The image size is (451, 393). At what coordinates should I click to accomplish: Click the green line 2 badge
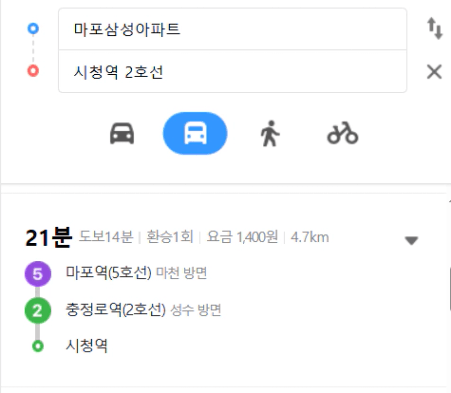(x=38, y=311)
